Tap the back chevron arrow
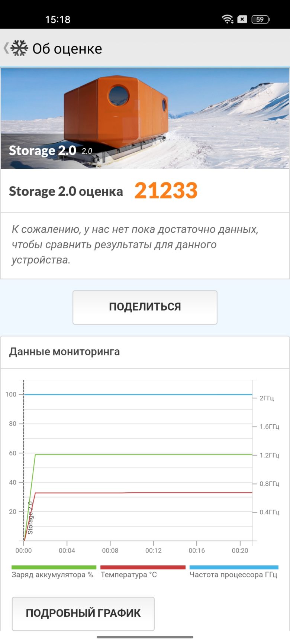The width and height of the screenshot is (290, 644). click(x=6, y=48)
